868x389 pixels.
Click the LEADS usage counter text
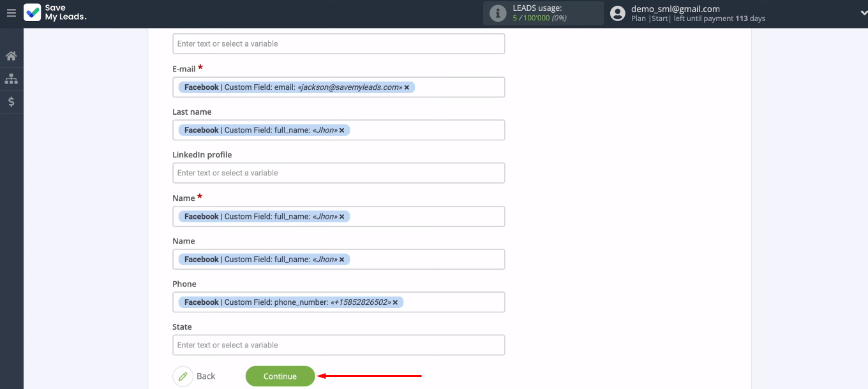tap(540, 18)
